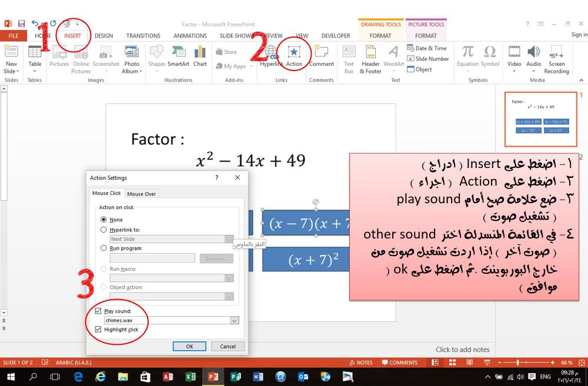Open the Action Settings help question mark

pos(217,177)
